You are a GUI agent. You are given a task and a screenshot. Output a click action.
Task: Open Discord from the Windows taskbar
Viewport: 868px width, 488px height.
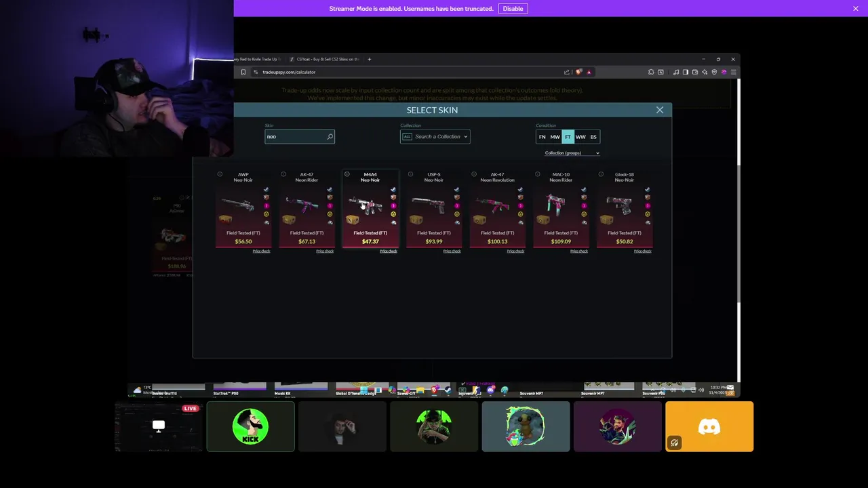click(490, 390)
